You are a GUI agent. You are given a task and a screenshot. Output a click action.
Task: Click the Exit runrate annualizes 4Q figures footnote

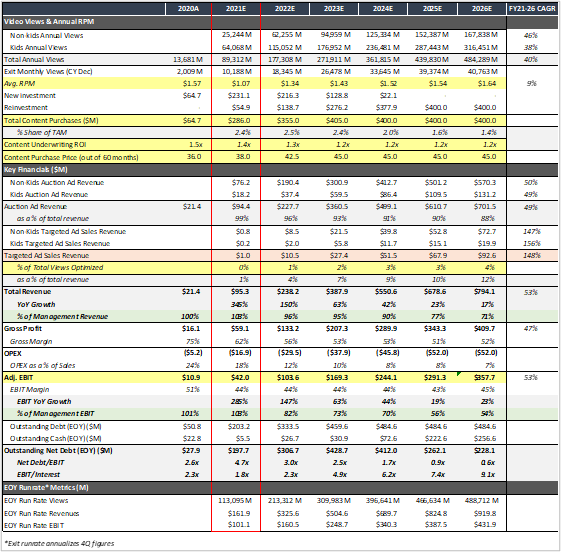coord(59,543)
